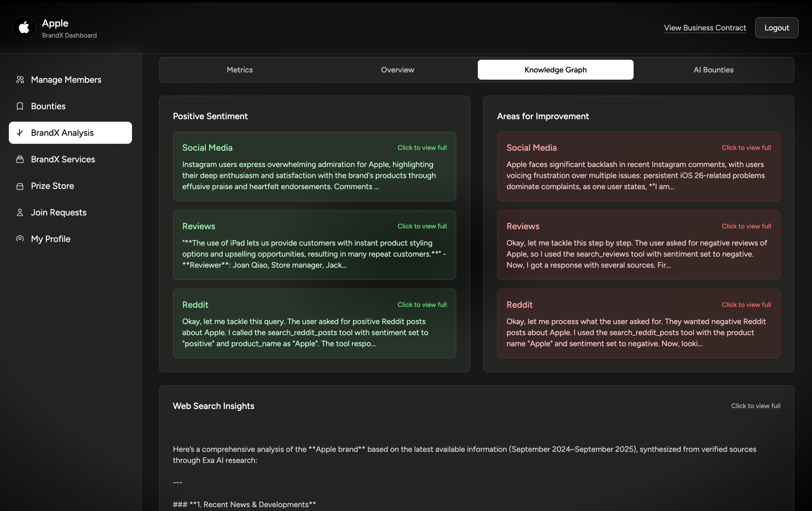Expand Web Search Insights full view

click(755, 406)
